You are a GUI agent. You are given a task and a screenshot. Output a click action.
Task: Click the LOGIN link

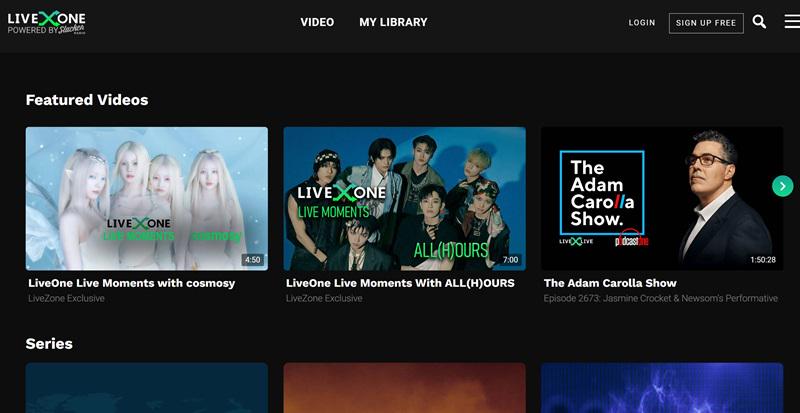(642, 23)
